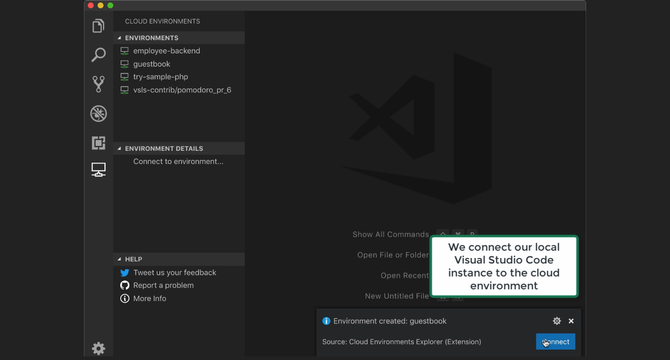670x360 pixels.
Task: Click the CLOUD ENVIRONMENTS panel title
Action: (162, 21)
